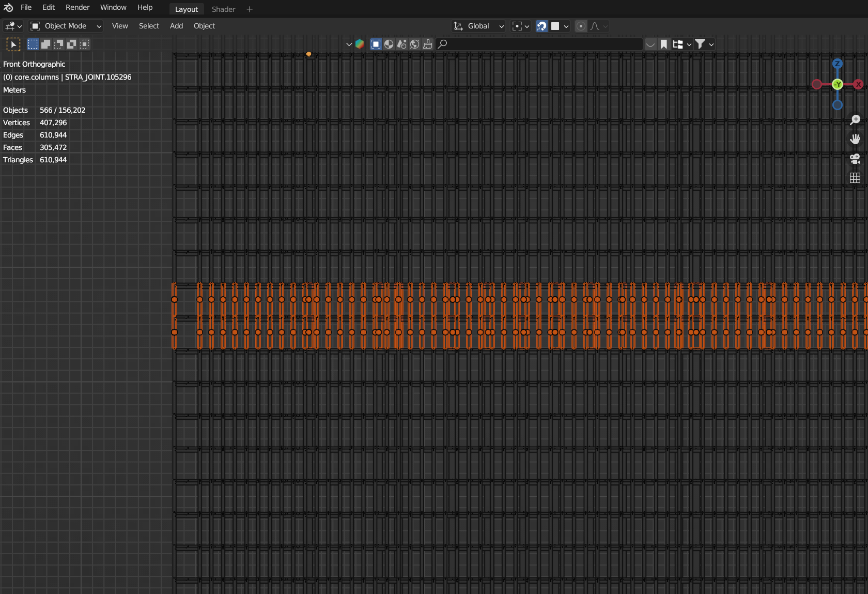Open the Add menu in viewport header
The height and width of the screenshot is (594, 868).
(176, 26)
